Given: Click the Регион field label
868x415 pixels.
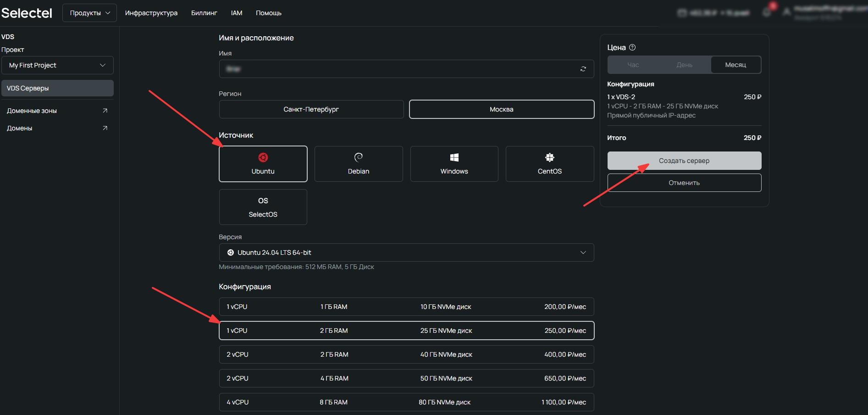Looking at the screenshot, I should [230, 94].
